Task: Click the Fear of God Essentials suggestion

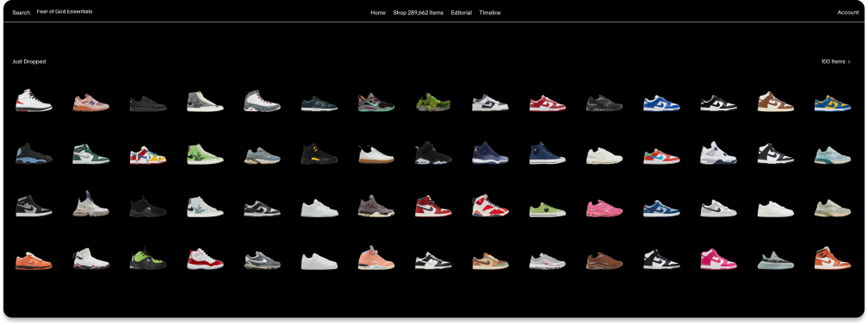Action: point(65,12)
